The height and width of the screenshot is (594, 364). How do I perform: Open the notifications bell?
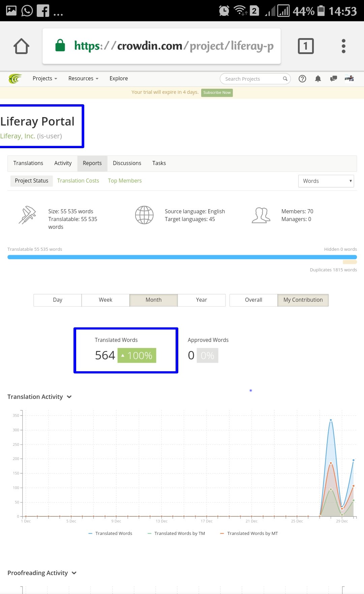tap(318, 79)
